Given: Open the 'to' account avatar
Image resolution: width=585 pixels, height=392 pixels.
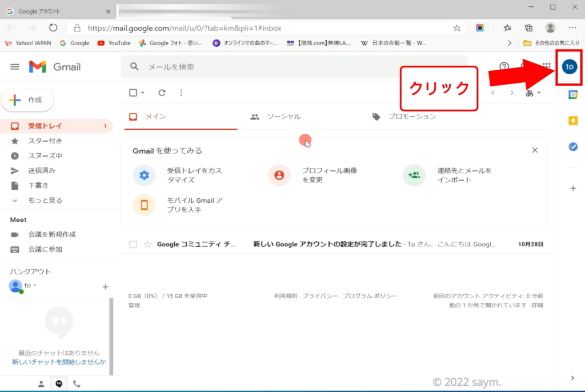Looking at the screenshot, I should 569,67.
